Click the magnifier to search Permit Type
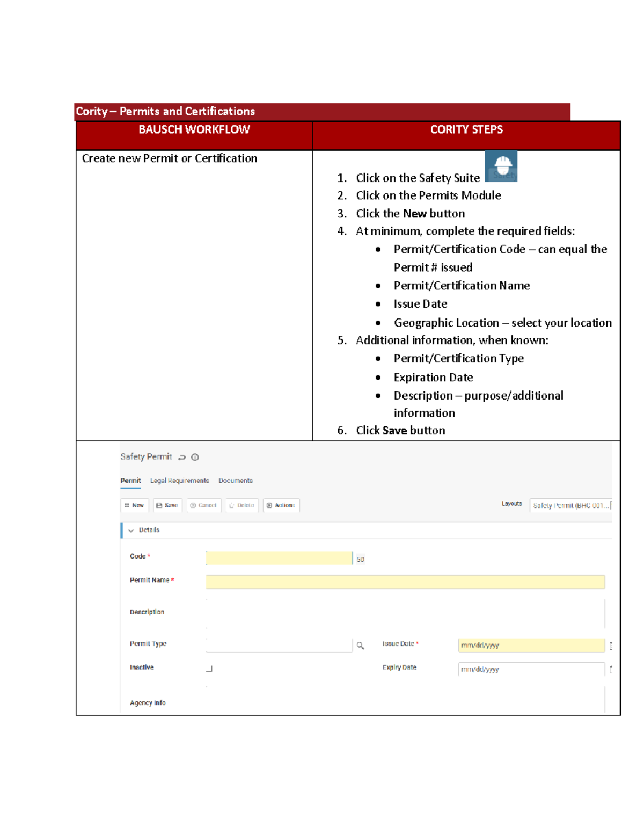This screenshot has width=644, height=834. [360, 644]
